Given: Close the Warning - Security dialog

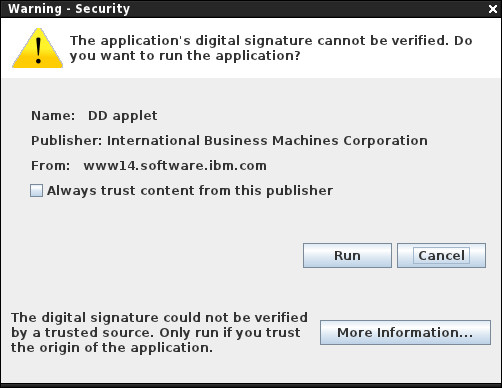Looking at the screenshot, I should (493, 9).
